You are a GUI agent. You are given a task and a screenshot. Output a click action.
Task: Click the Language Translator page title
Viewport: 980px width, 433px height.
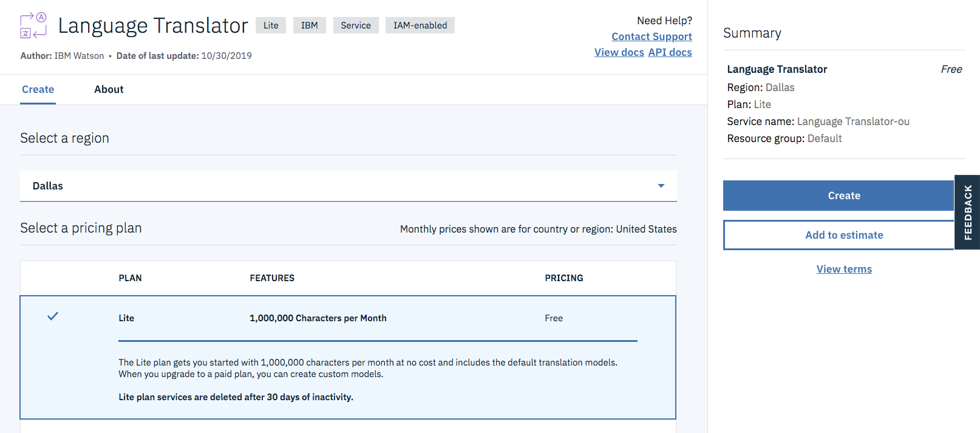pos(153,26)
